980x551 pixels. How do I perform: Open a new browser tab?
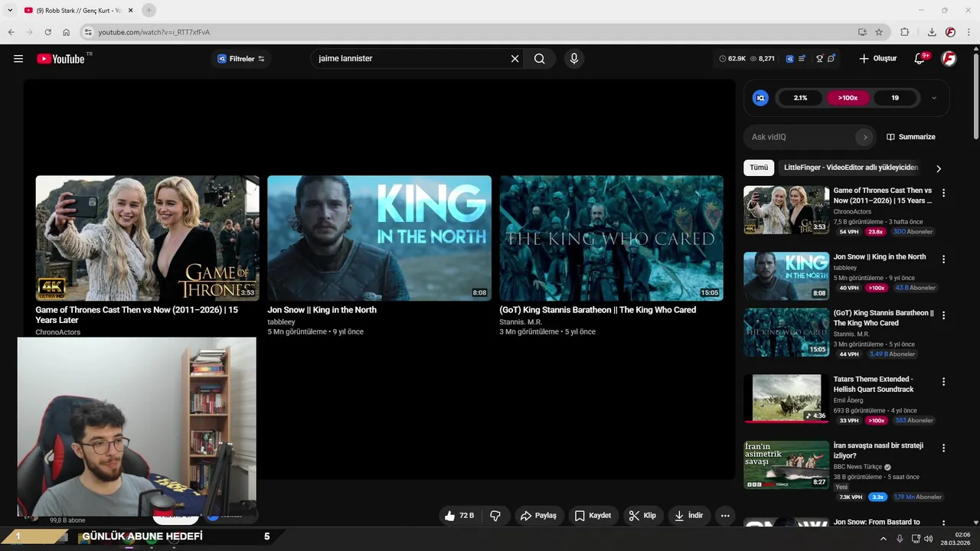click(x=149, y=10)
